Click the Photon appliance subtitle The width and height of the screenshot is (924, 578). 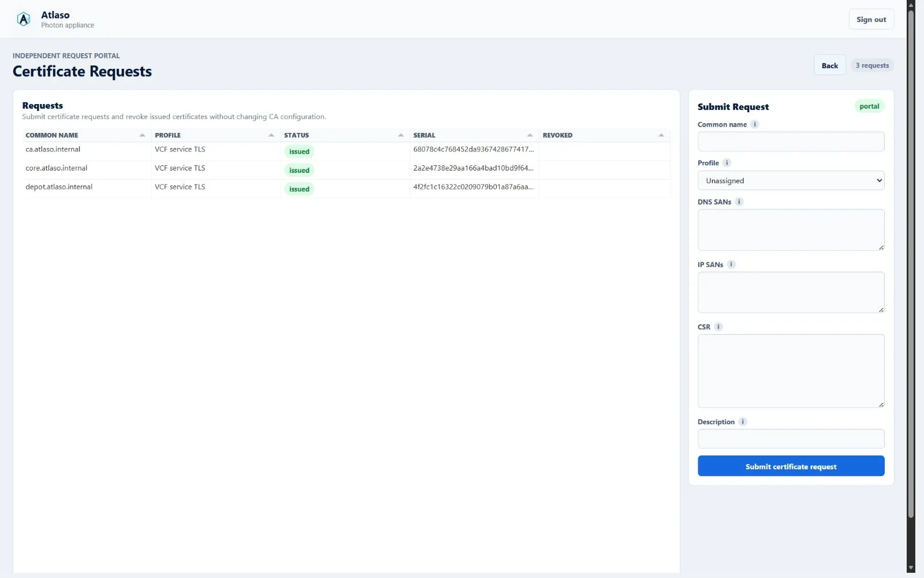click(x=68, y=25)
